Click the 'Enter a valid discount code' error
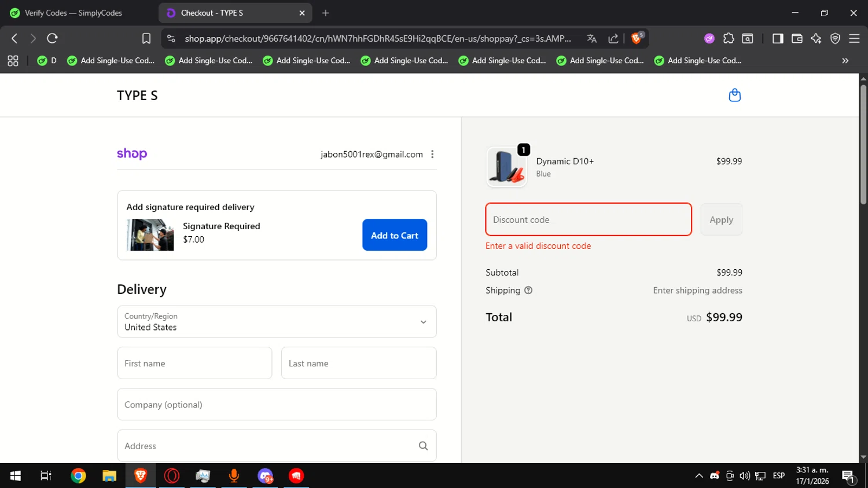 coord(538,246)
